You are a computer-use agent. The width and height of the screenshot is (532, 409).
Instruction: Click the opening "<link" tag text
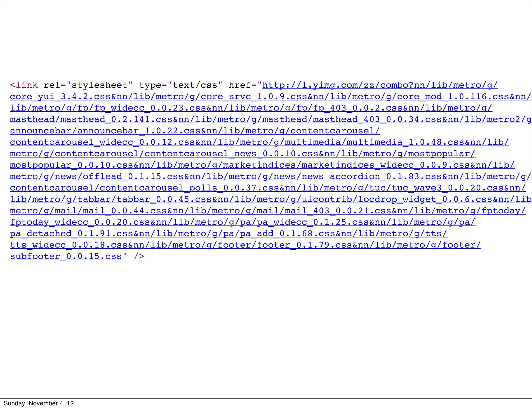tap(24, 85)
